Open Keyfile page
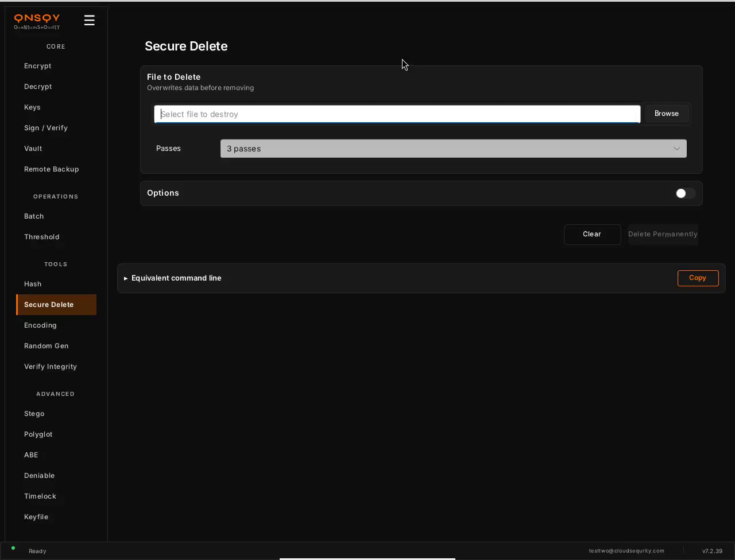Viewport: 735px width, 560px height. pyautogui.click(x=56, y=517)
